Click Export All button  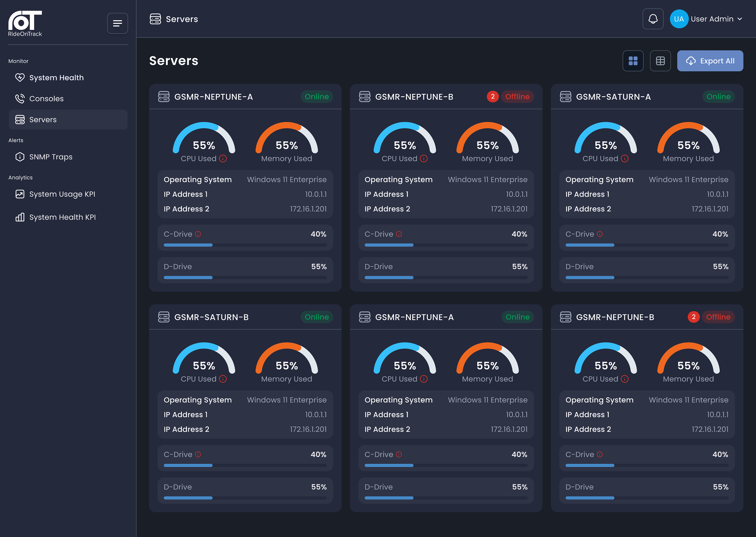(x=710, y=61)
